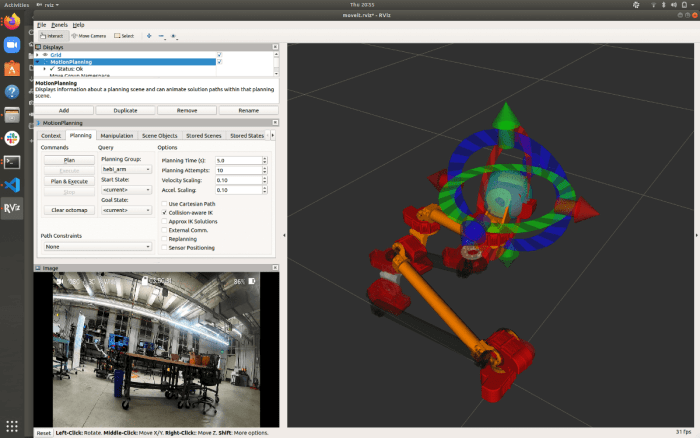Open Ubuntu Software from the dock
700x438 pixels.
12,68
